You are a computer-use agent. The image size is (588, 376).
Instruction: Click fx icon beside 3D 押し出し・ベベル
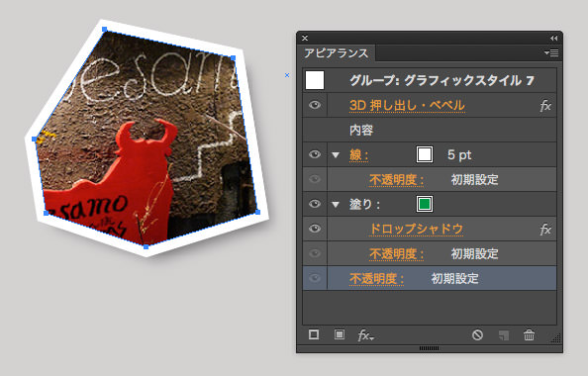coord(545,106)
